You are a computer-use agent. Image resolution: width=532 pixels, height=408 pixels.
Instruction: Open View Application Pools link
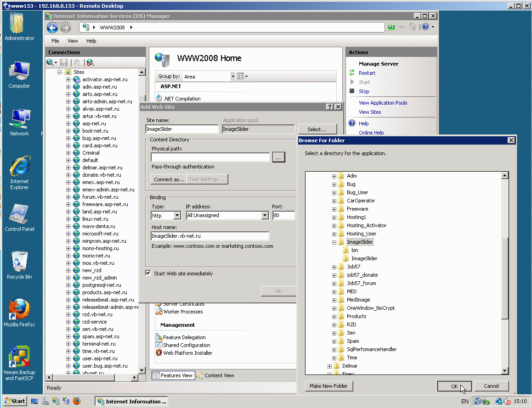click(383, 103)
